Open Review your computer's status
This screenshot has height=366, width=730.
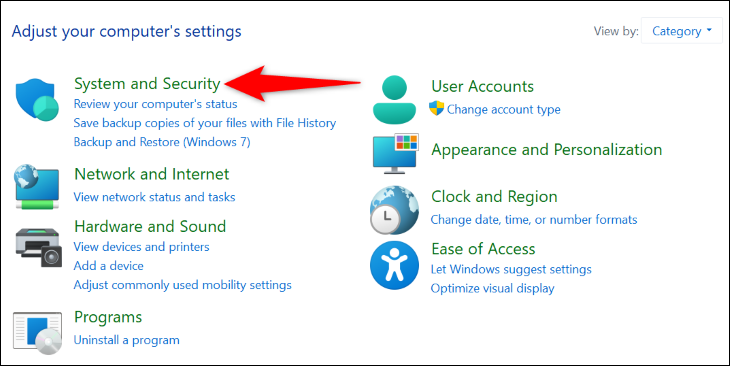[155, 104]
